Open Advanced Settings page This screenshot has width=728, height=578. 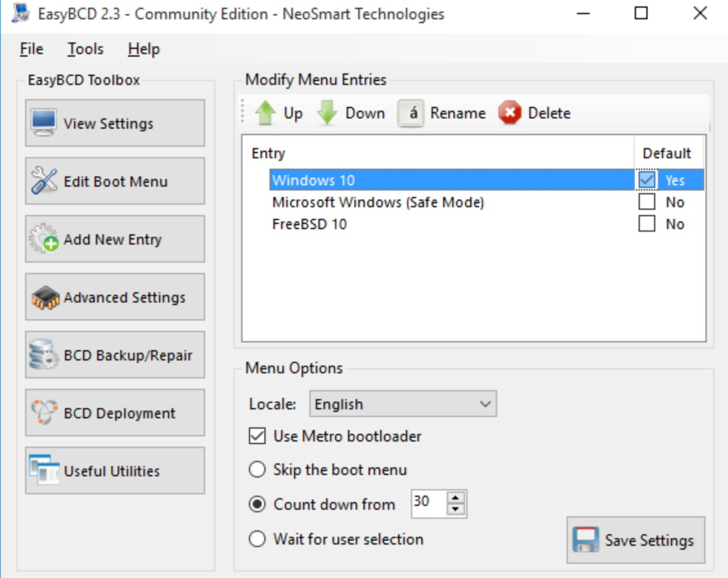click(x=115, y=297)
